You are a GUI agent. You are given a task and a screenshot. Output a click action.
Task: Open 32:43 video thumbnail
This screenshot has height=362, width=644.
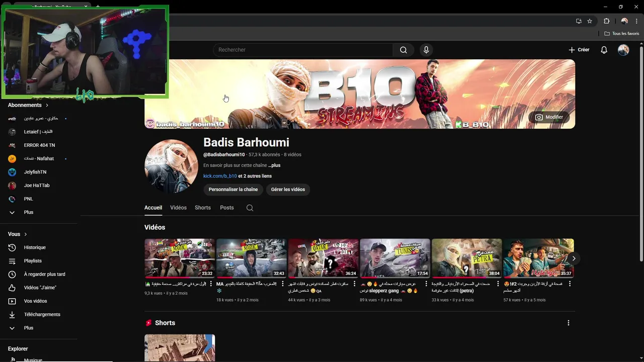[252, 258]
